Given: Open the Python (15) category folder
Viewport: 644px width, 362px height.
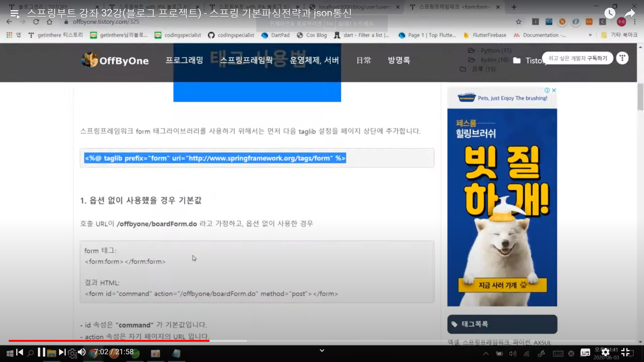Looking at the screenshot, I should coord(490,50).
